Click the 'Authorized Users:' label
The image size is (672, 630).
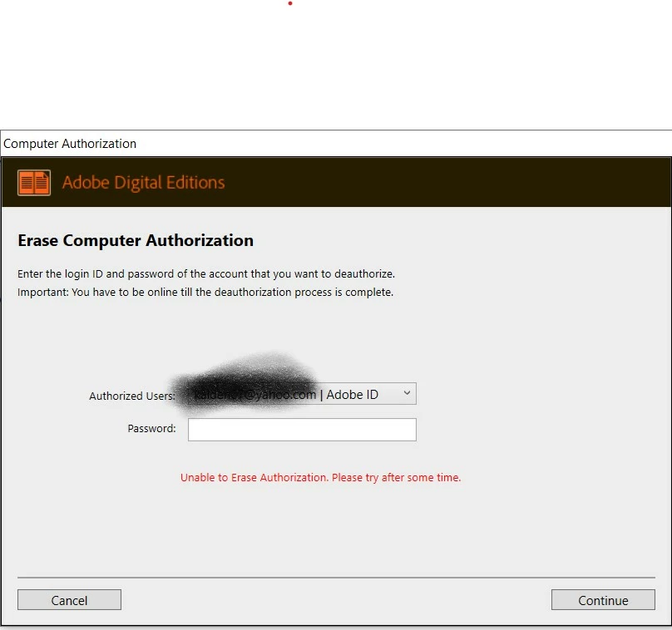pos(132,396)
